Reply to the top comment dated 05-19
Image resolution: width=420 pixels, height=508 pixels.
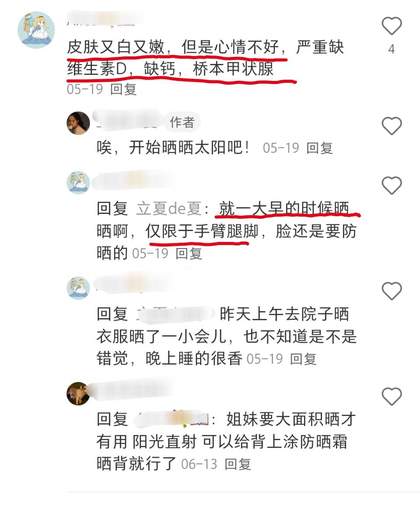pos(123,89)
